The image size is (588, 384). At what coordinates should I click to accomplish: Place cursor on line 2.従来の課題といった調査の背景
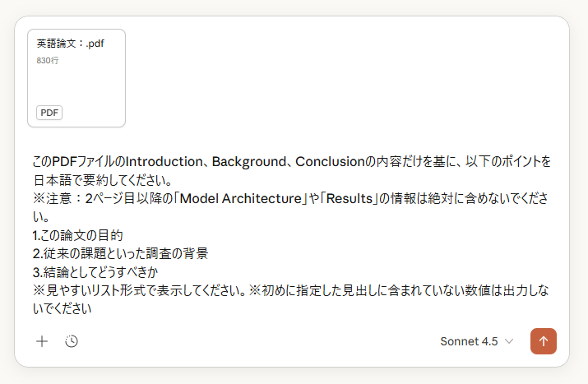pos(120,253)
